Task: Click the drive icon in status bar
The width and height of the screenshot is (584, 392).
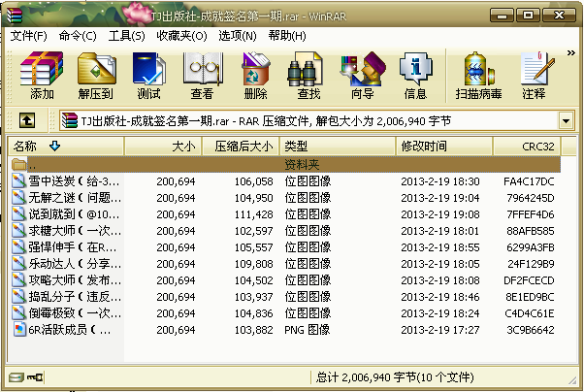Action: coord(16,377)
